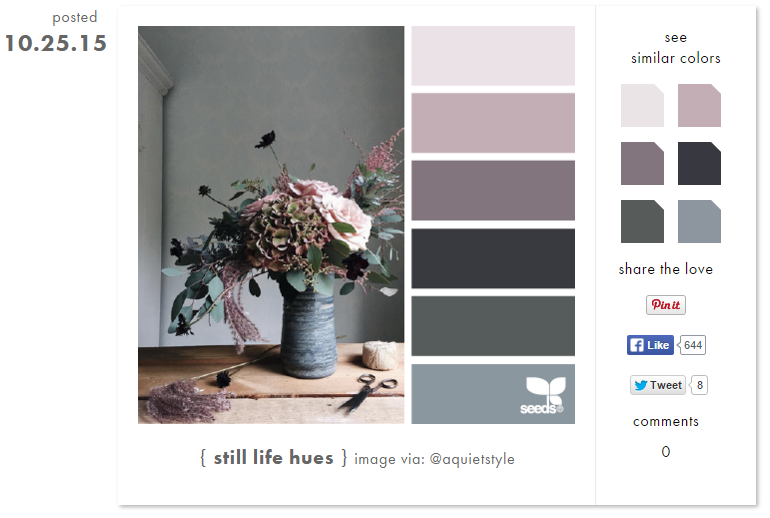Open the comments count link
Viewport: 770px width, 518px height.
tap(665, 451)
